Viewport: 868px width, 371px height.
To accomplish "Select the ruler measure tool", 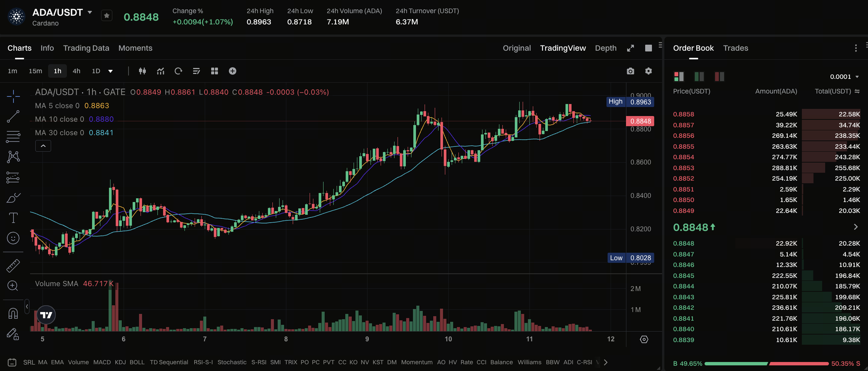I will tap(13, 265).
